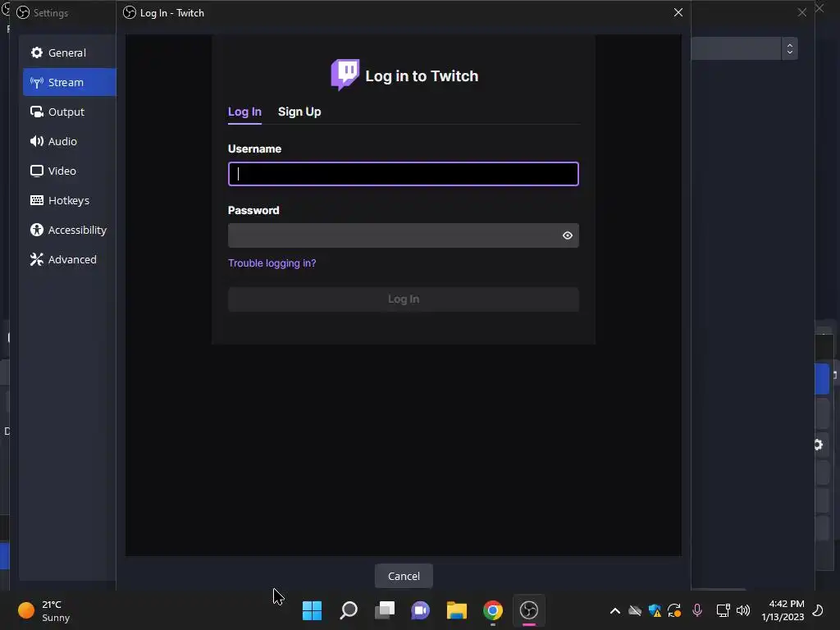Open Advanced settings category
840x630 pixels.
tap(69, 258)
